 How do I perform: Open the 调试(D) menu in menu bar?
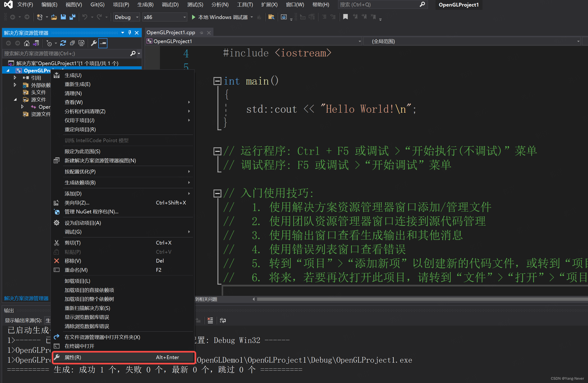point(170,5)
